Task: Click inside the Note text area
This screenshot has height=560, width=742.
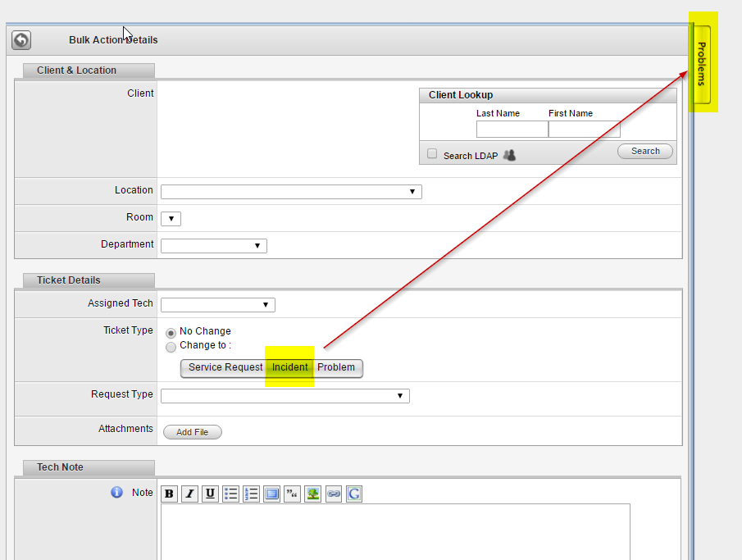Action: tap(395, 532)
